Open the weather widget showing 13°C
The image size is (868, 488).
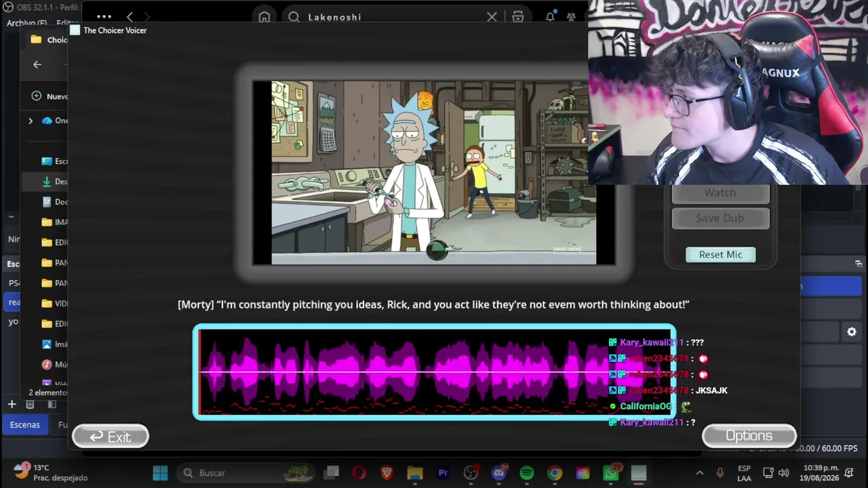pyautogui.click(x=52, y=473)
